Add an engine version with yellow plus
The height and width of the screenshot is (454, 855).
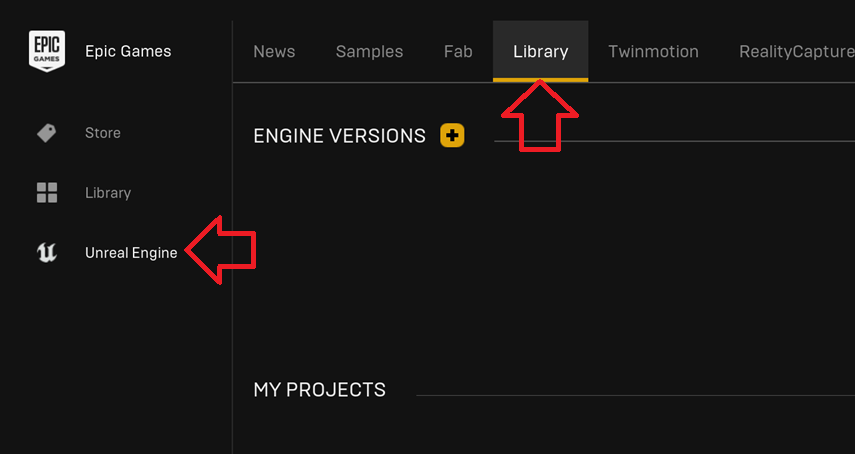pos(452,135)
